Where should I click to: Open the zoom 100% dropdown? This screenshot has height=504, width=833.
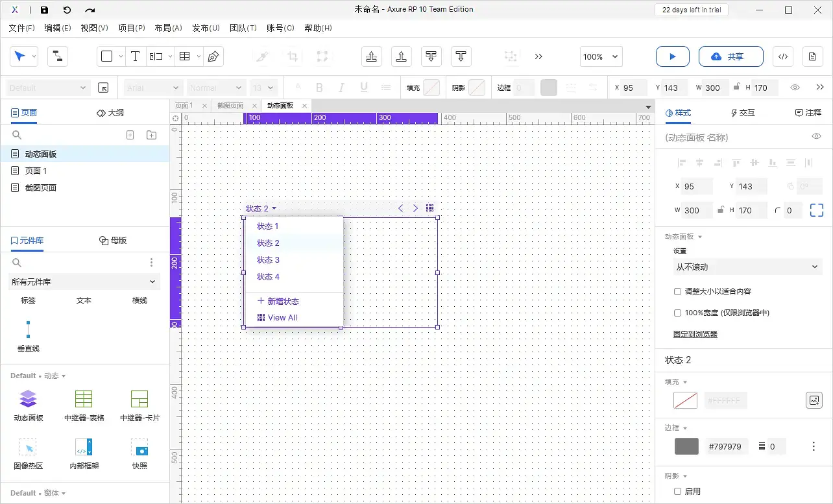pyautogui.click(x=601, y=56)
